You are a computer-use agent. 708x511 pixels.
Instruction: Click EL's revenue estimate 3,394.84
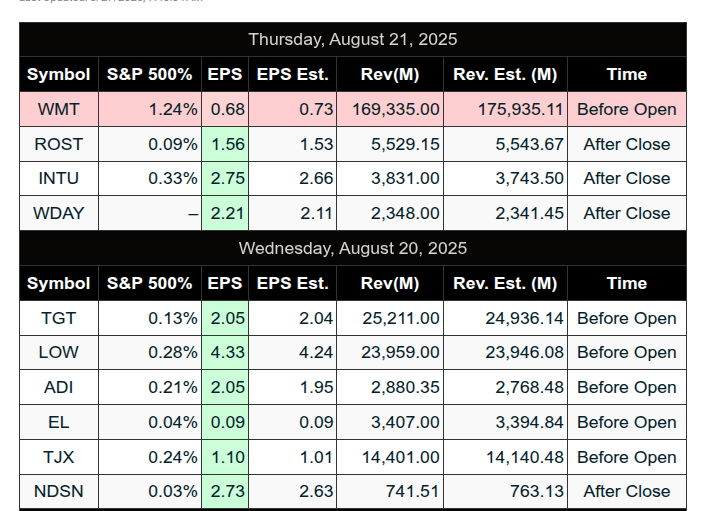[505, 423]
